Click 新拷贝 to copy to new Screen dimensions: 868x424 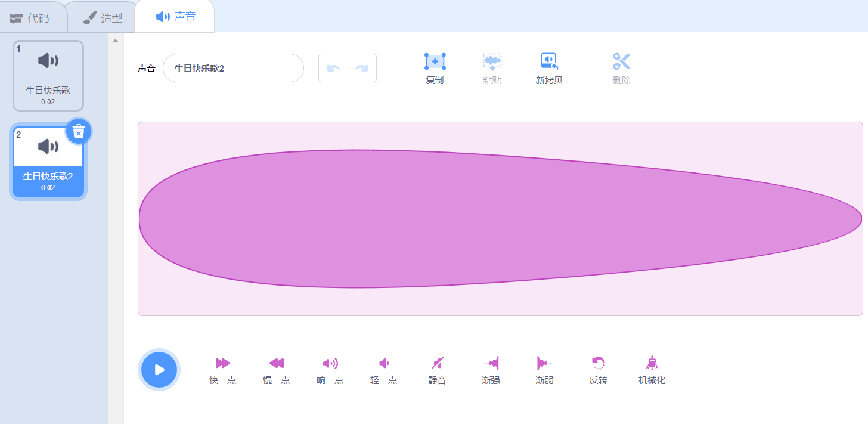coord(548,62)
